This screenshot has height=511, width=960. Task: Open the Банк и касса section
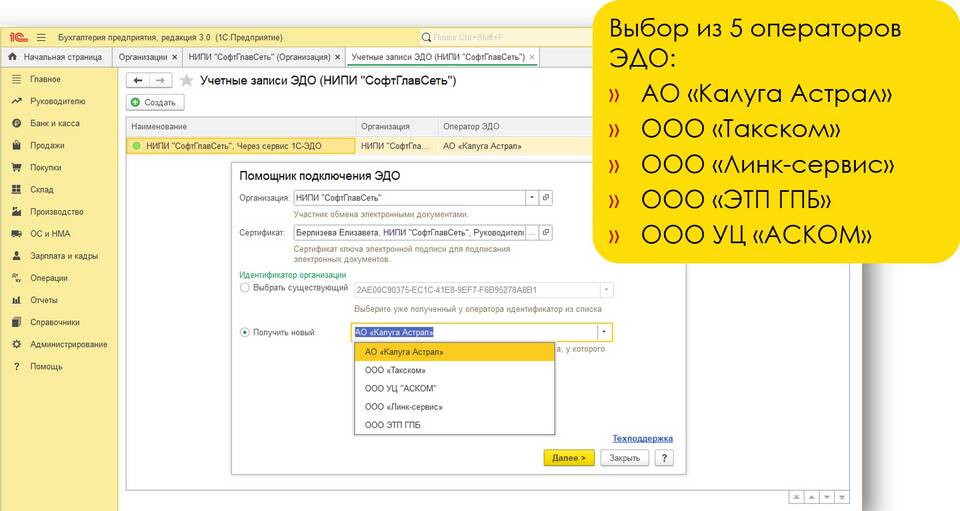tap(54, 124)
